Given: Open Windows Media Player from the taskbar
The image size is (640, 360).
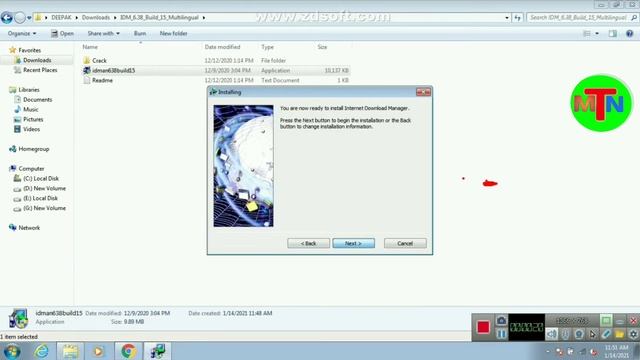Looking at the screenshot, I should coord(98,351).
